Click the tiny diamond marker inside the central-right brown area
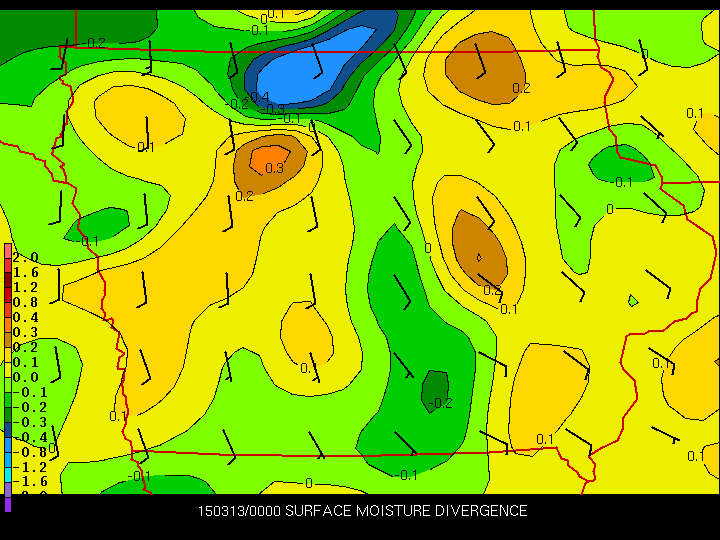This screenshot has height=540, width=720. click(479, 257)
